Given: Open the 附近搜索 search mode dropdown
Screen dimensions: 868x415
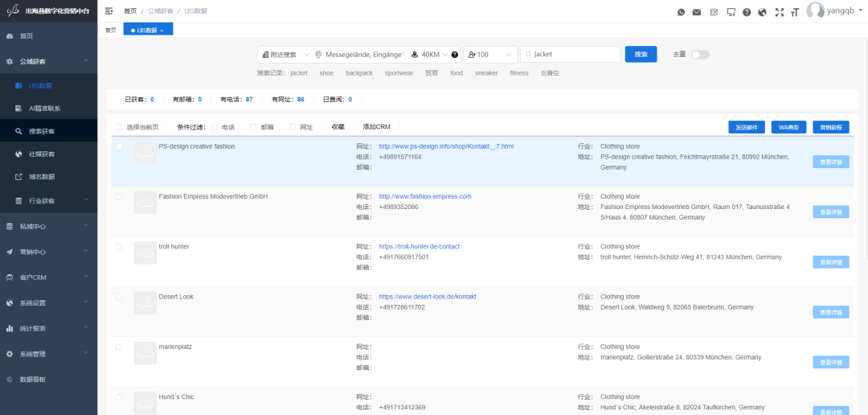Looking at the screenshot, I should click(x=285, y=55).
